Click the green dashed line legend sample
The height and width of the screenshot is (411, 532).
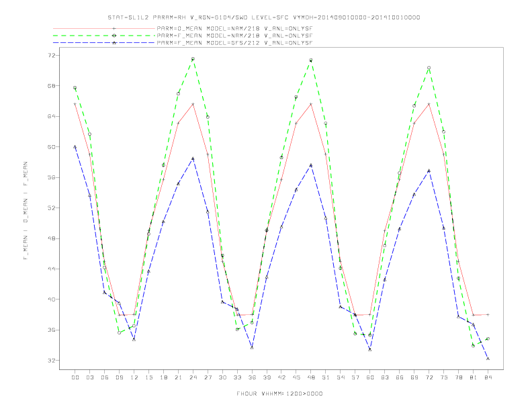pyautogui.click(x=104, y=36)
